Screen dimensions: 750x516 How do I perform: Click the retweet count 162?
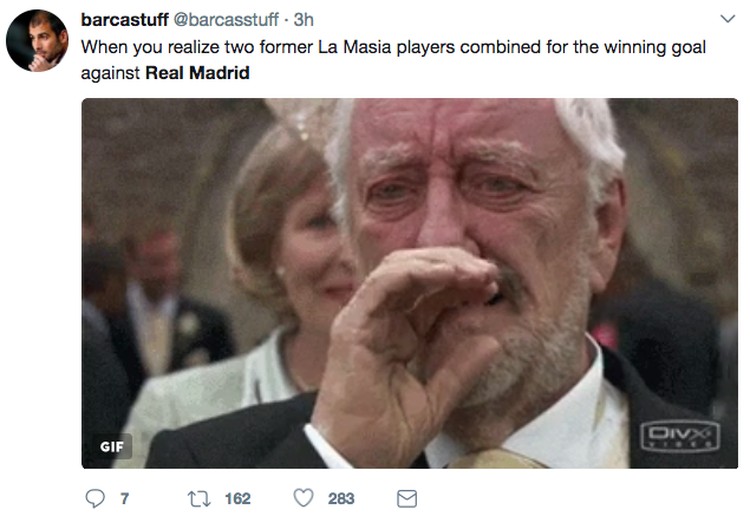(x=237, y=498)
